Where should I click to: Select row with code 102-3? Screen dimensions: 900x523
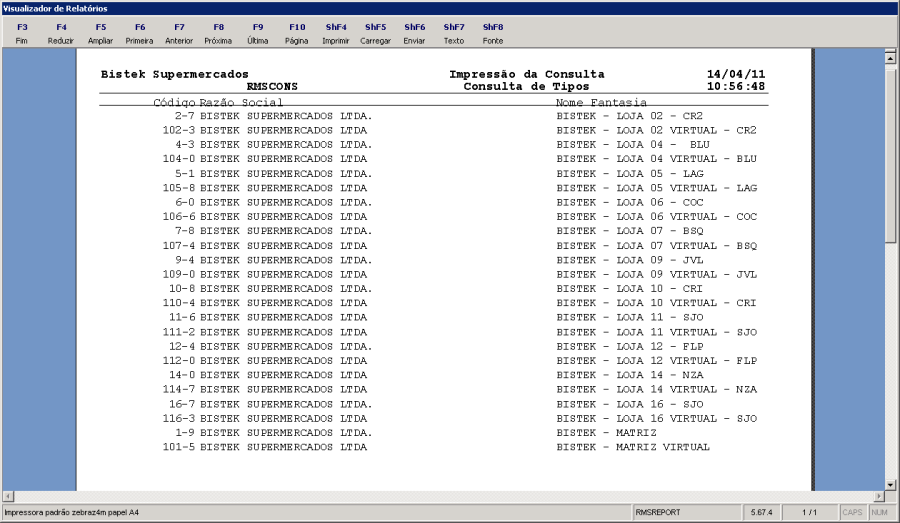(x=460, y=130)
